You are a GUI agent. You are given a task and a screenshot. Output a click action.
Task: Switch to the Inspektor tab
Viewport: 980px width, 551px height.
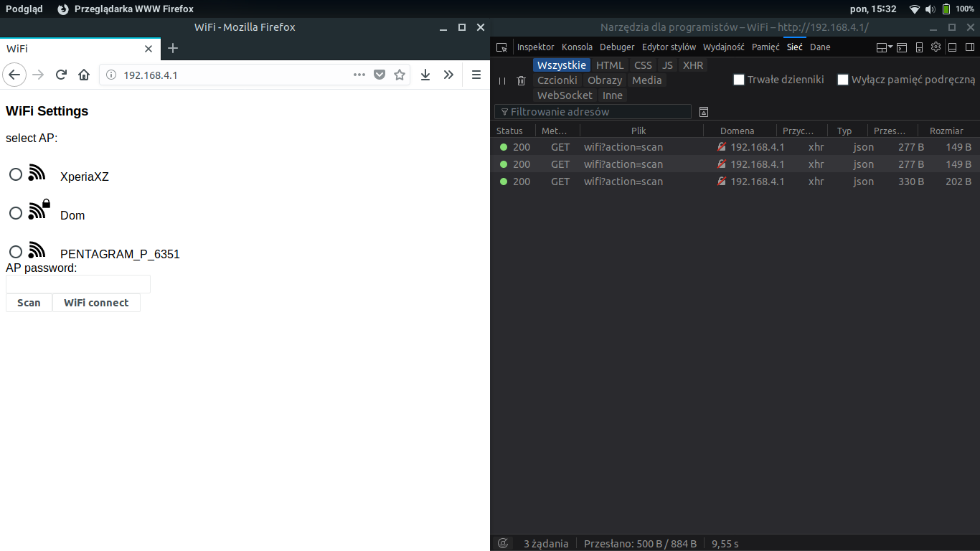[x=536, y=47]
